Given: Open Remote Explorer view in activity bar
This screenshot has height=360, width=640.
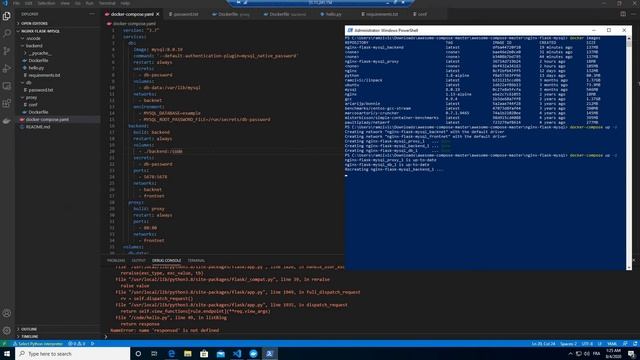Looking at the screenshot, I should pos(7,86).
